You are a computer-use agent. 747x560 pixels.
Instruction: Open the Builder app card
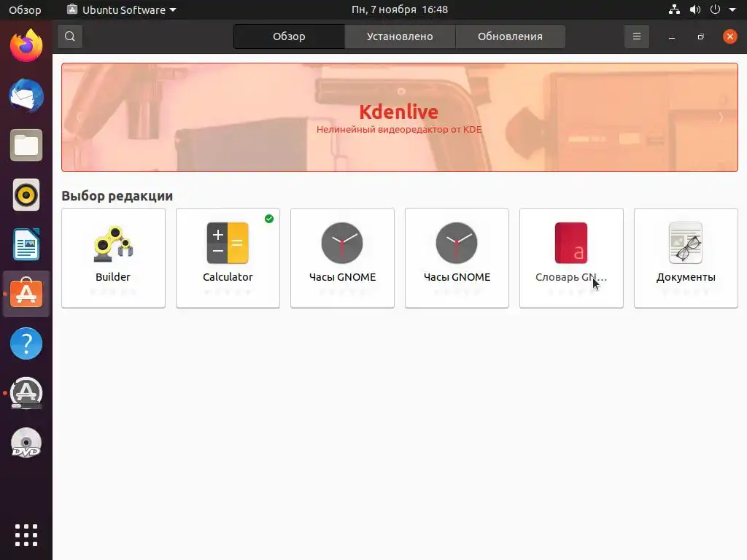pyautogui.click(x=113, y=258)
